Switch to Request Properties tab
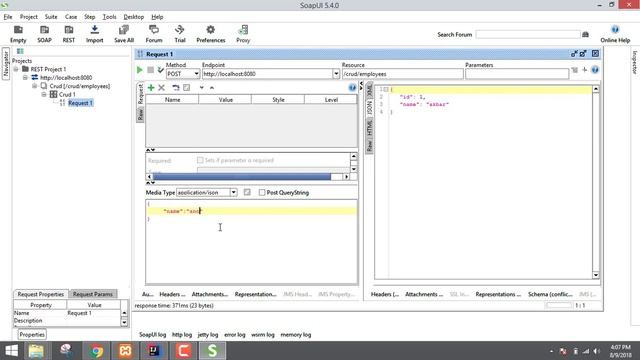The width and height of the screenshot is (640, 360). tap(40, 294)
